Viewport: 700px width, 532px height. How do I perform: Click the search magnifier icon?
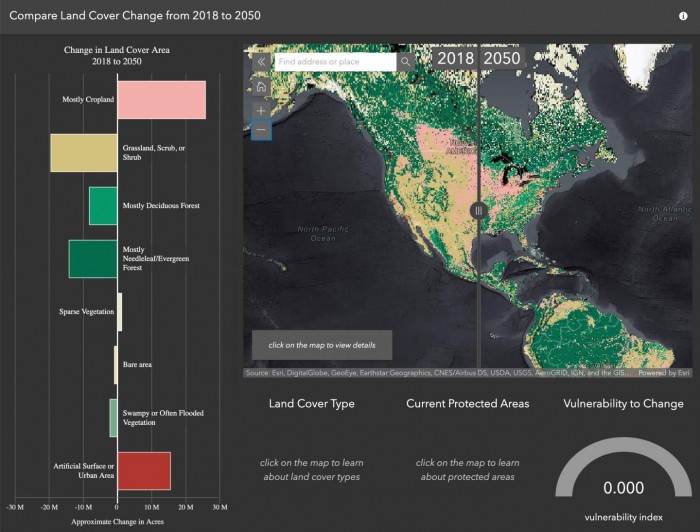[x=405, y=62]
